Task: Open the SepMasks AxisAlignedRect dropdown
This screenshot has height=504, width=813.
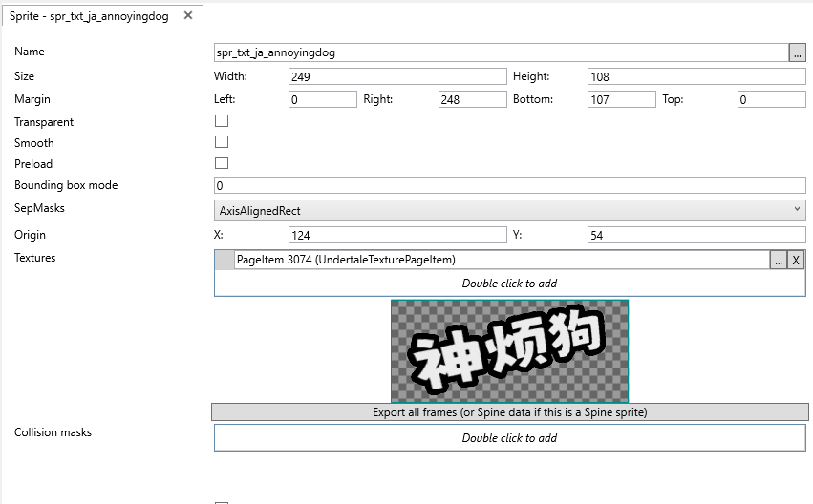Action: tap(510, 210)
